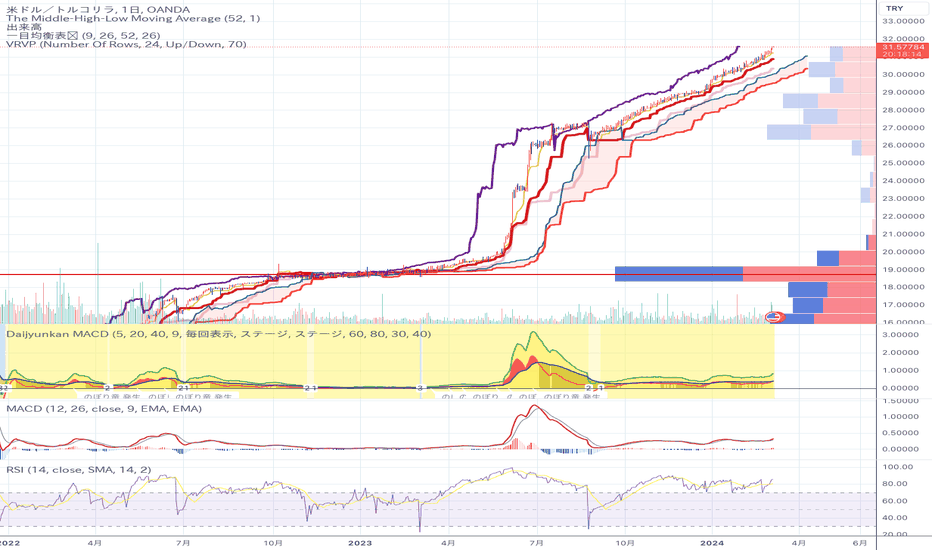932x550 pixels.
Task: Select the Middle-High-Low Moving Average legend
Action: click(x=133, y=18)
